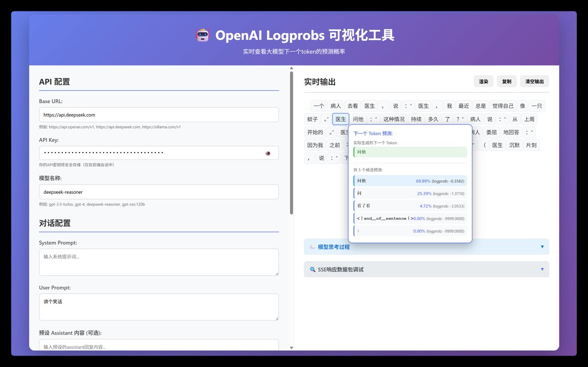Select the 问他 69.89% candidate row
This screenshot has height=367, width=588.
click(x=410, y=181)
